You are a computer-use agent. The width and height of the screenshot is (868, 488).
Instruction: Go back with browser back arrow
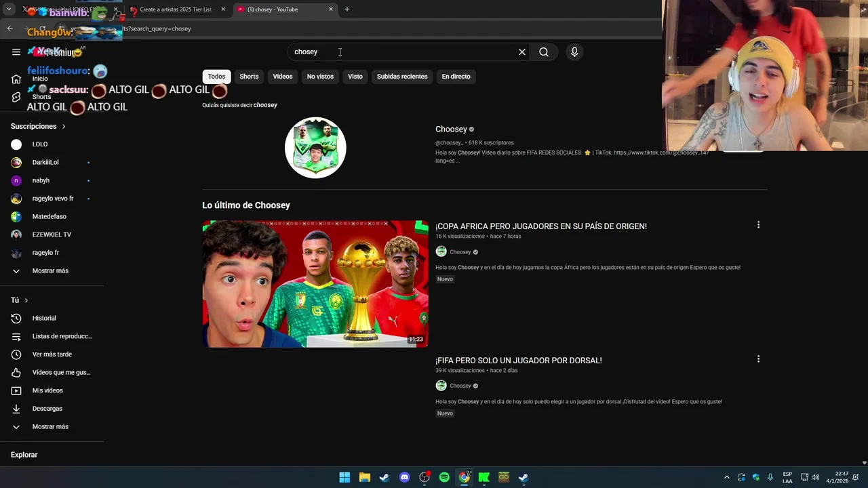(9, 28)
